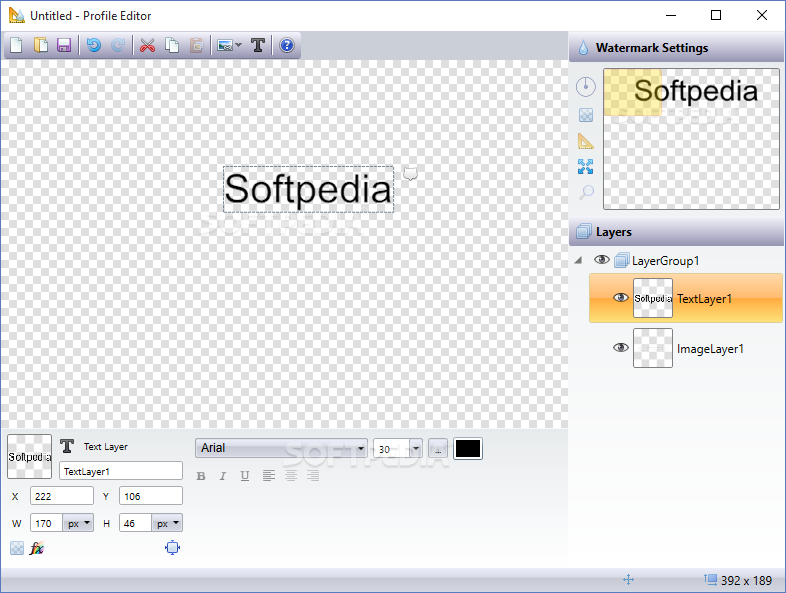Align text to the left
The width and height of the screenshot is (786, 593).
[269, 476]
